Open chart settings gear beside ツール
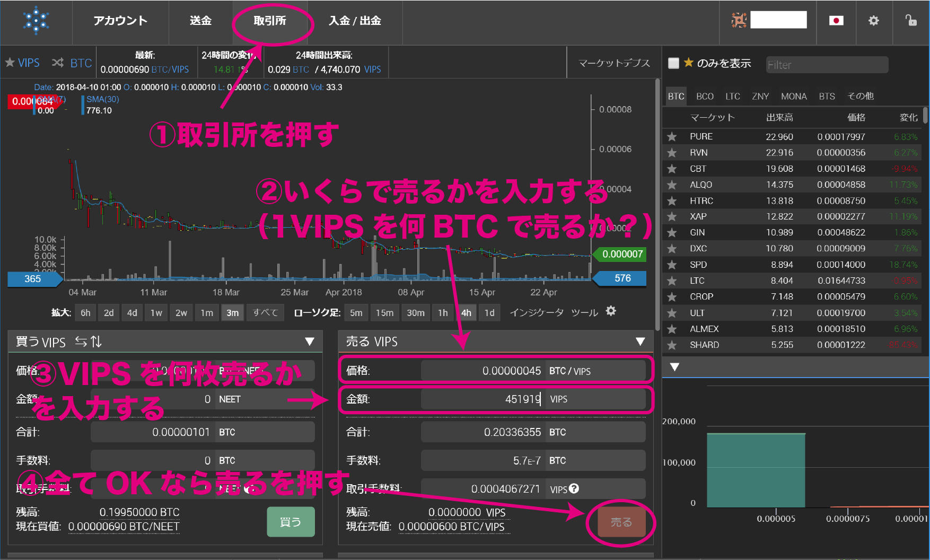The image size is (930, 560). point(611,311)
